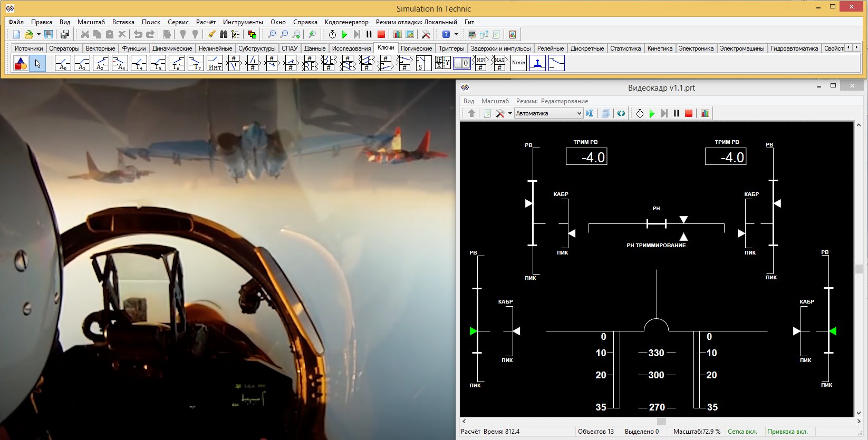This screenshot has height=440, width=868.
Task: Toggle Привязка вкл. in status bar
Action: pyautogui.click(x=787, y=432)
